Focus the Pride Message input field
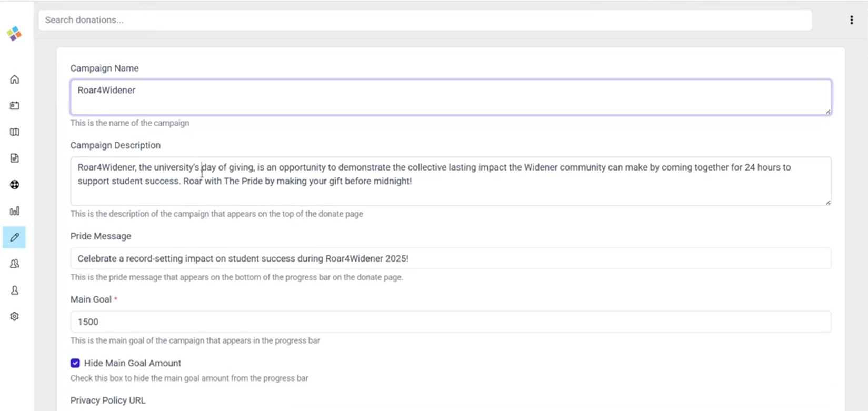 (451, 258)
